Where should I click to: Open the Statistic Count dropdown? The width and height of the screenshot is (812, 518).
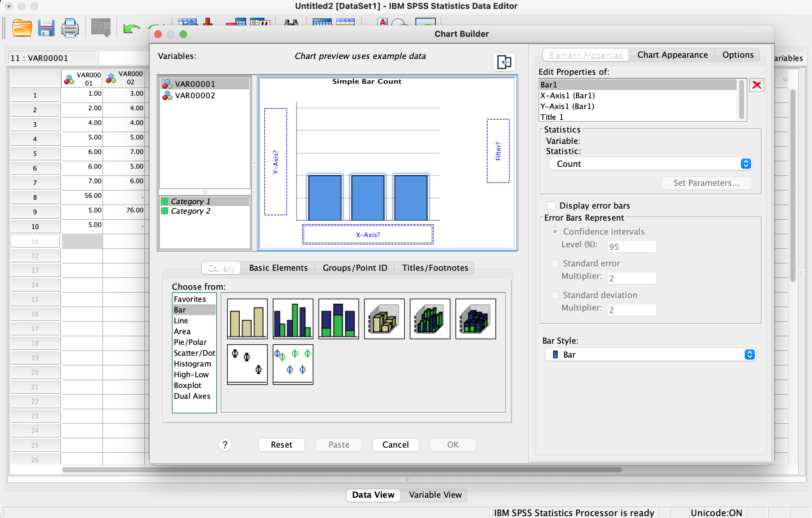(x=650, y=164)
